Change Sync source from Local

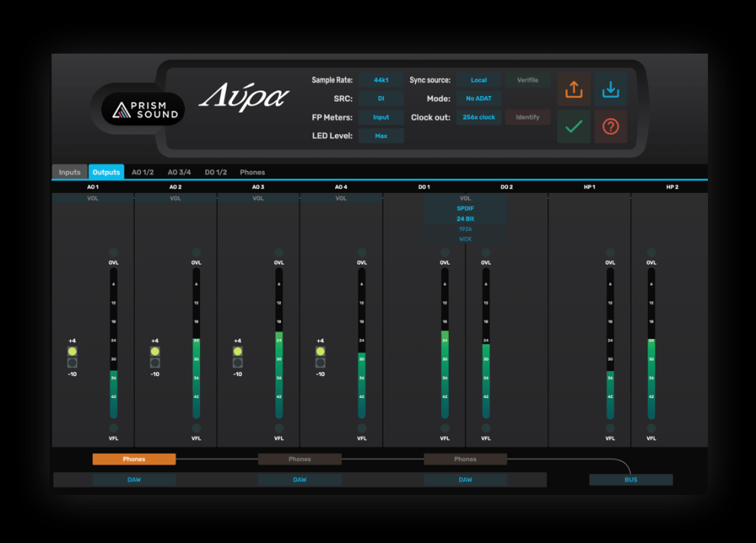point(478,80)
